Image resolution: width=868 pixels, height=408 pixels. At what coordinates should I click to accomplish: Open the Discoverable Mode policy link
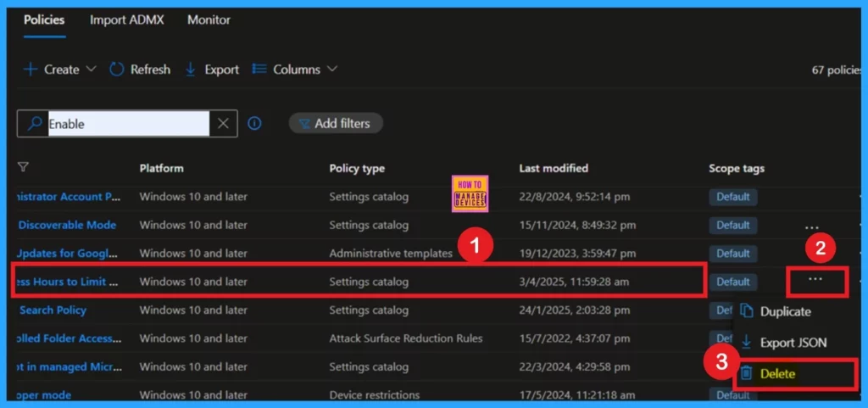pyautogui.click(x=68, y=225)
